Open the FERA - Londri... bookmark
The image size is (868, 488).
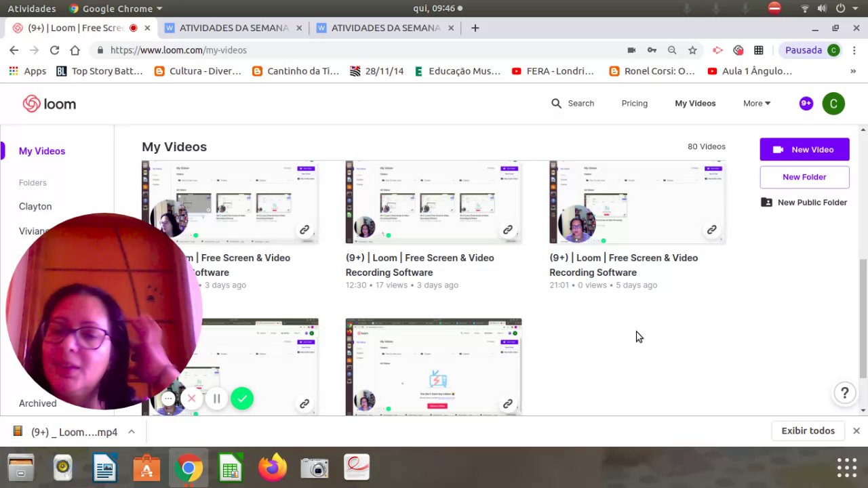click(x=553, y=71)
